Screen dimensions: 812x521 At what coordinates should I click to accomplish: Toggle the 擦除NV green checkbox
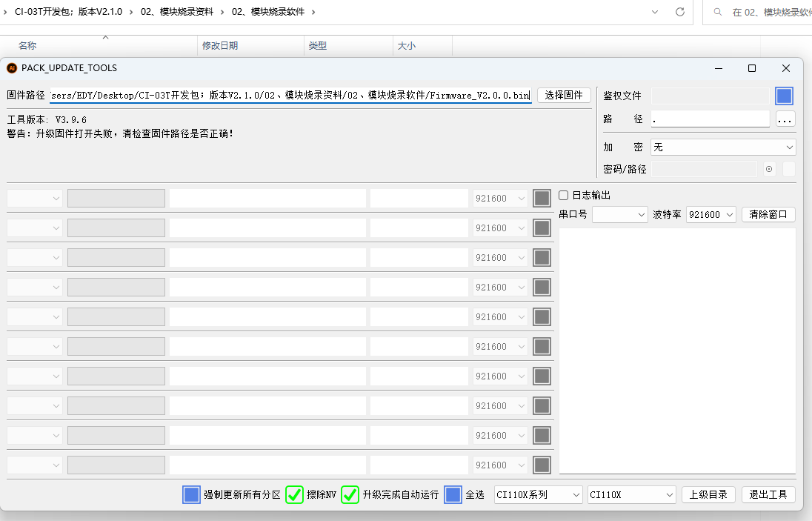pyautogui.click(x=294, y=494)
